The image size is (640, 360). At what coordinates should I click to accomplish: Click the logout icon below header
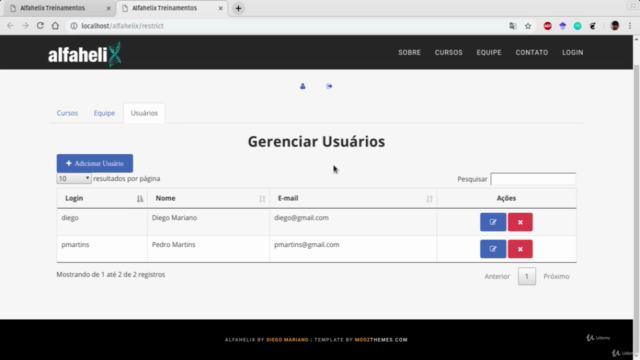coord(329,86)
